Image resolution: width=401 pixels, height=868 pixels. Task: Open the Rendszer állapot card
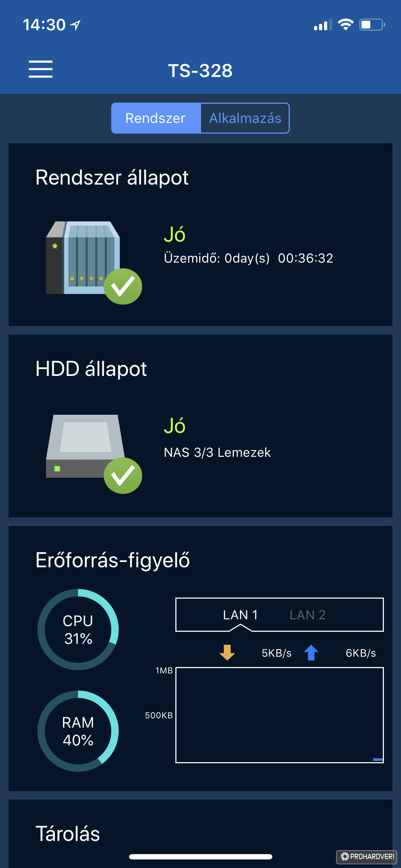pos(200,234)
